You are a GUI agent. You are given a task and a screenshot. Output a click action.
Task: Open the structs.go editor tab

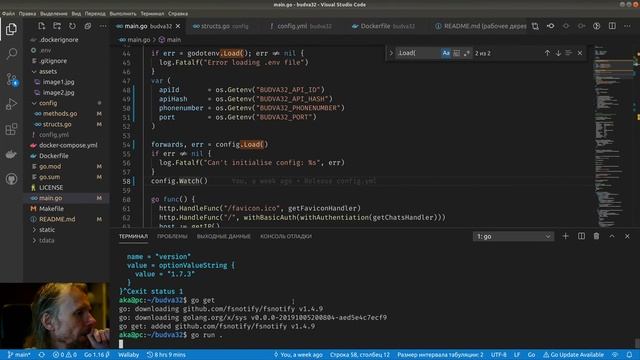click(220, 26)
